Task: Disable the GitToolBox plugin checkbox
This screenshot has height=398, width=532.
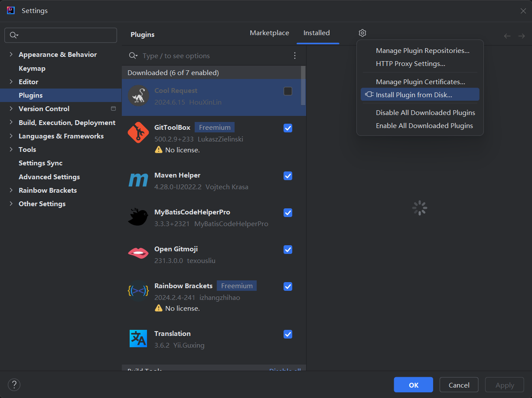Action: (288, 128)
